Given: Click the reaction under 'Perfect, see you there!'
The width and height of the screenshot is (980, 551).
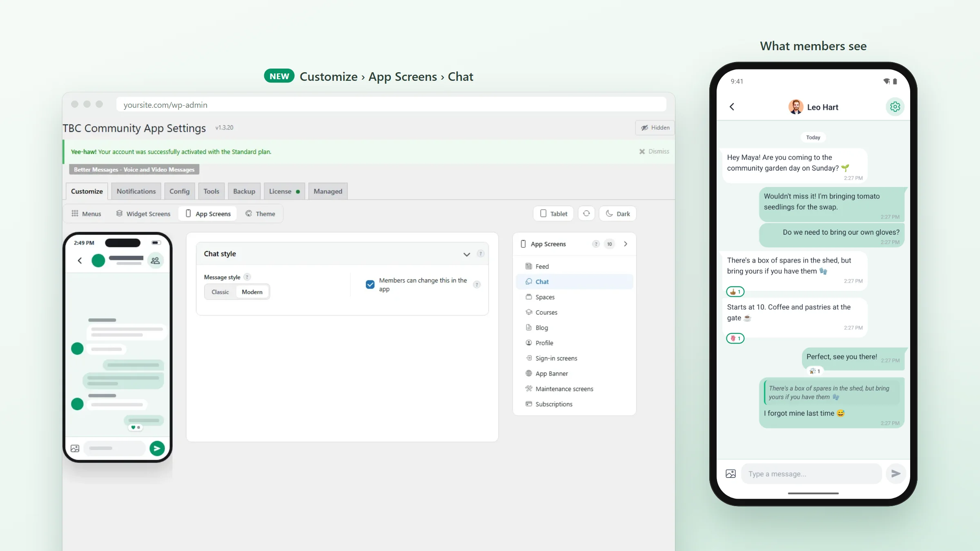Looking at the screenshot, I should coord(815,371).
